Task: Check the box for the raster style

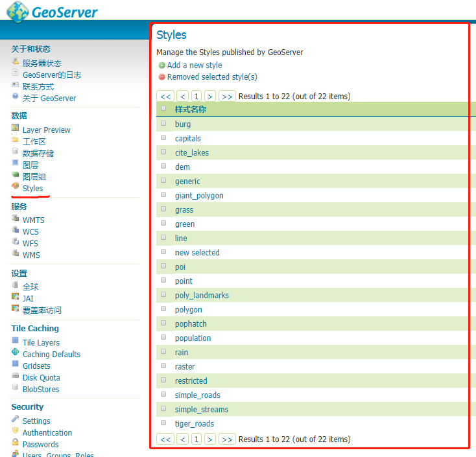Action: pyautogui.click(x=163, y=366)
